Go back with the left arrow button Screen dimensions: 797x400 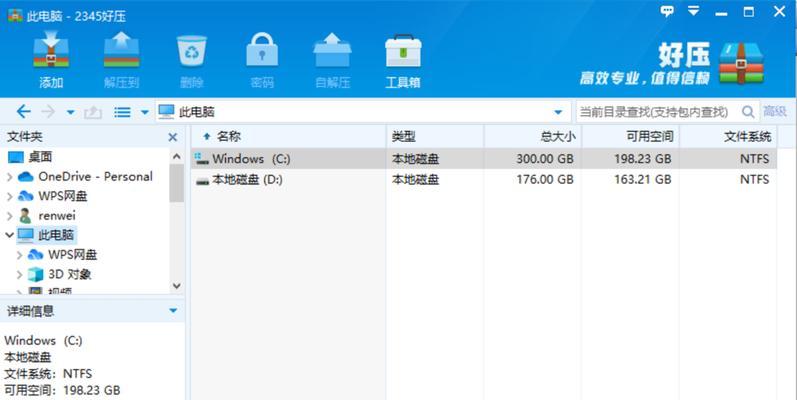tap(23, 111)
